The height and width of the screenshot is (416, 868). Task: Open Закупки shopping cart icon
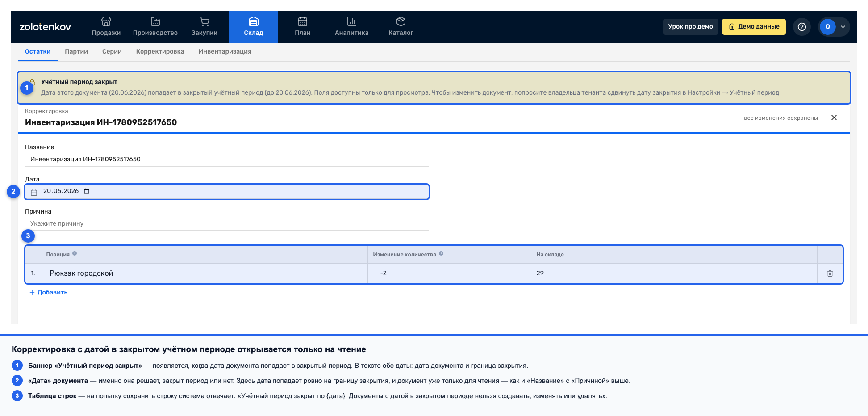click(204, 21)
